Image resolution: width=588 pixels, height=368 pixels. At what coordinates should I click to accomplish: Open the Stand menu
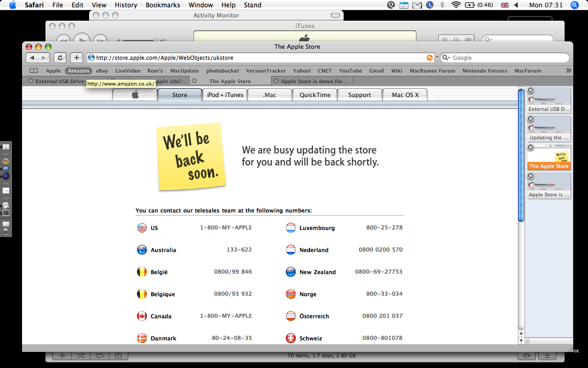[x=253, y=5]
